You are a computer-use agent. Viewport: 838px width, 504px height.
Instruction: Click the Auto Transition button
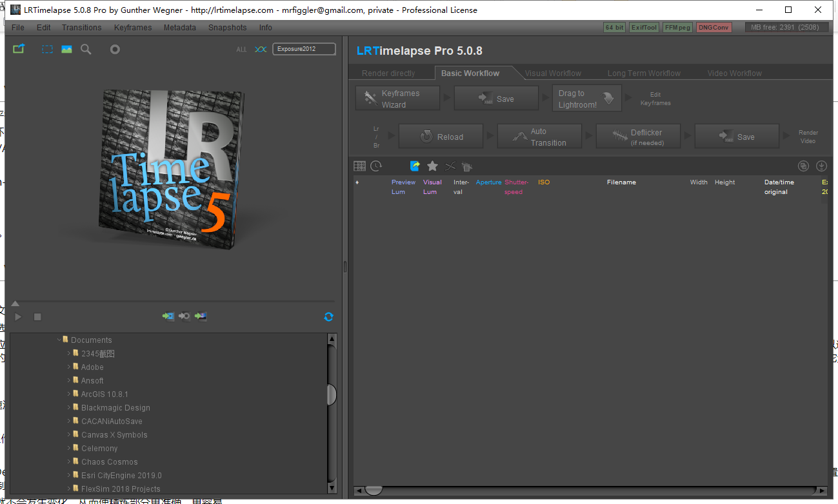click(539, 137)
